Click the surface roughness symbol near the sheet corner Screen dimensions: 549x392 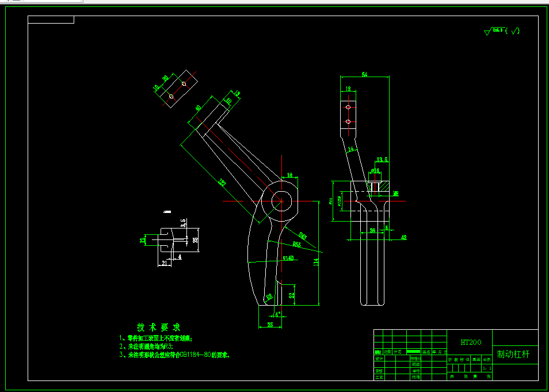point(502,32)
